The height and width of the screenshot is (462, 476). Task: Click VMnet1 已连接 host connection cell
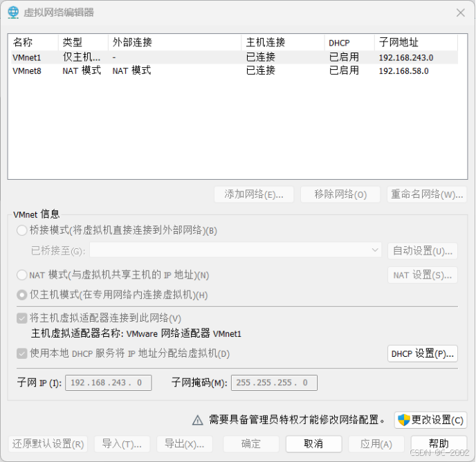point(261,57)
